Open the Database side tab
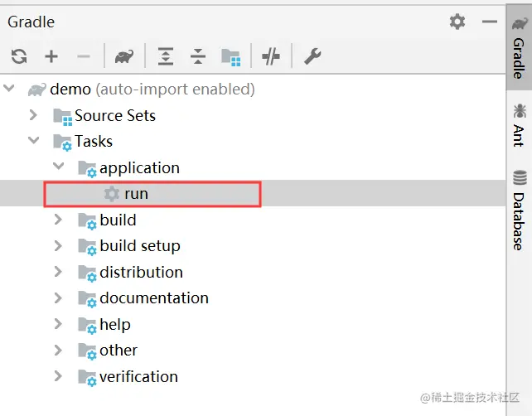This screenshot has height=416, width=532. coord(519,210)
